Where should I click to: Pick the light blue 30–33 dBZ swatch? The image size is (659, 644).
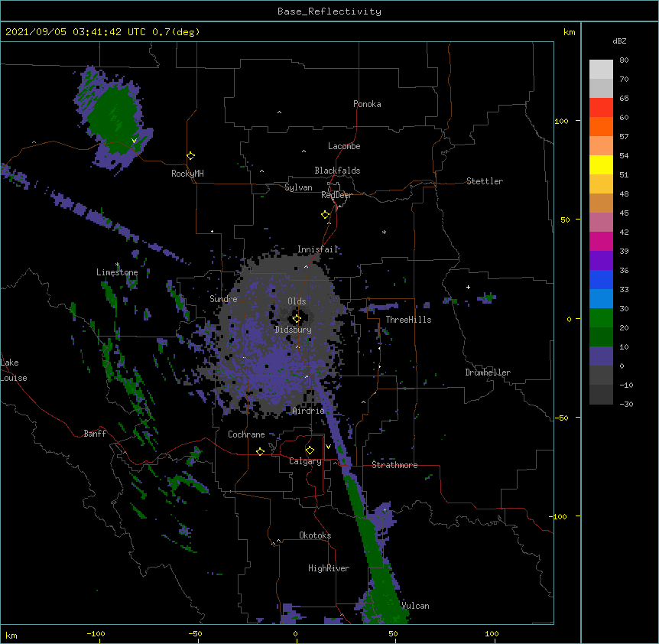click(x=601, y=299)
